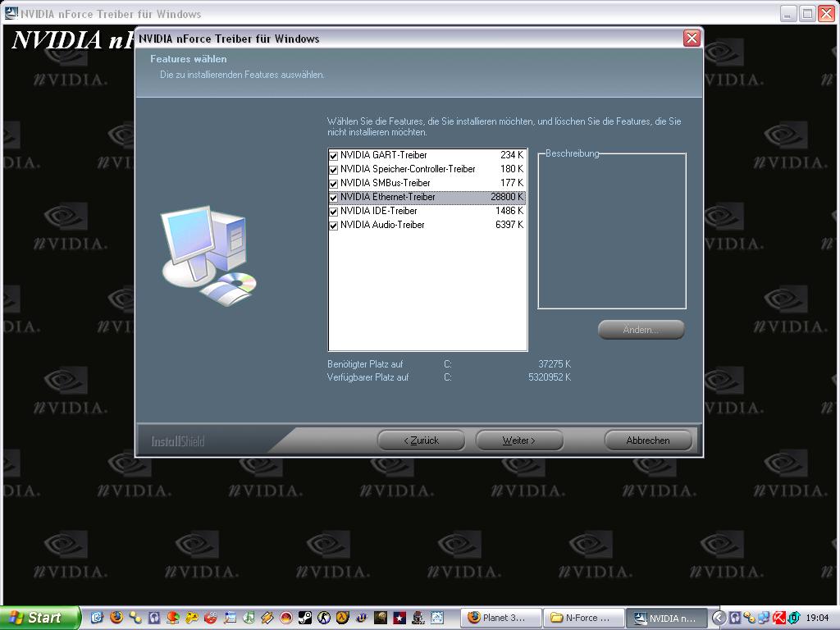Click the Zurück button
This screenshot has width=840, height=630.
pos(421,441)
